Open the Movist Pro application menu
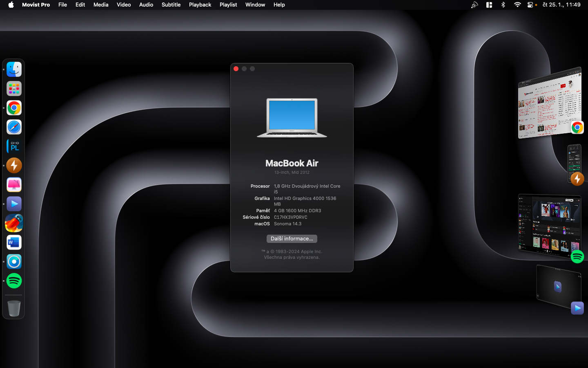 [36, 5]
